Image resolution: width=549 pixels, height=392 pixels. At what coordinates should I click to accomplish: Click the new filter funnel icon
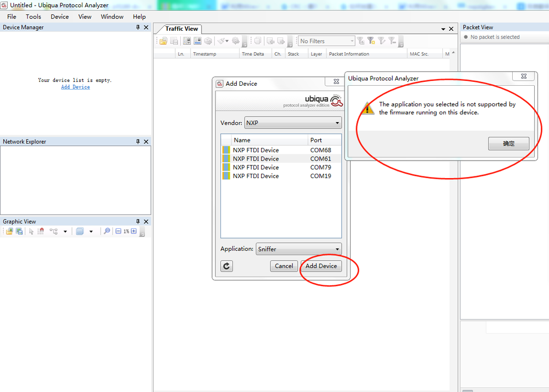pos(361,41)
